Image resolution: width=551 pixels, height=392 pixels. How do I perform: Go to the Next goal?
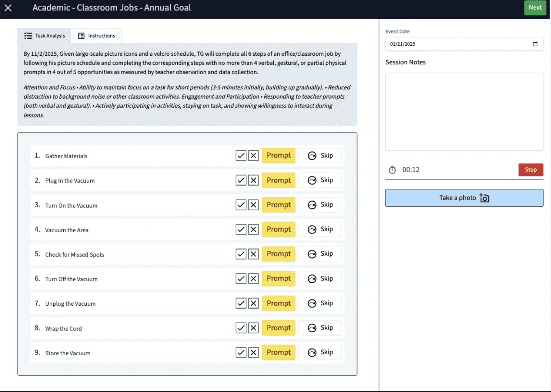535,8
